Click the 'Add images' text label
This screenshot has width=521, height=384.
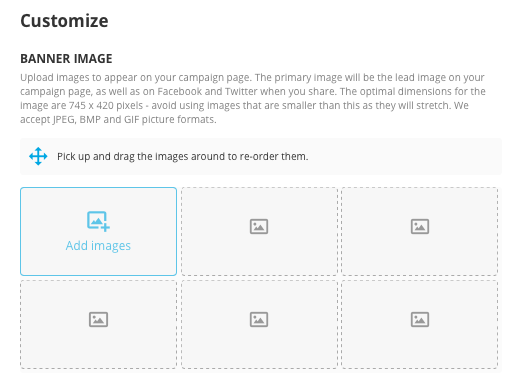(98, 246)
